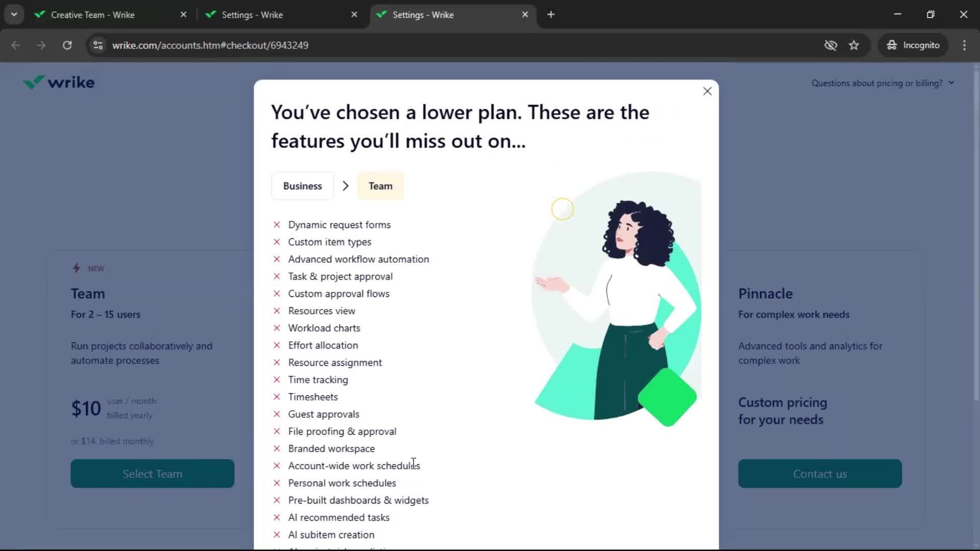Go forward to next page
This screenshot has width=980, height=551.
(x=41, y=45)
